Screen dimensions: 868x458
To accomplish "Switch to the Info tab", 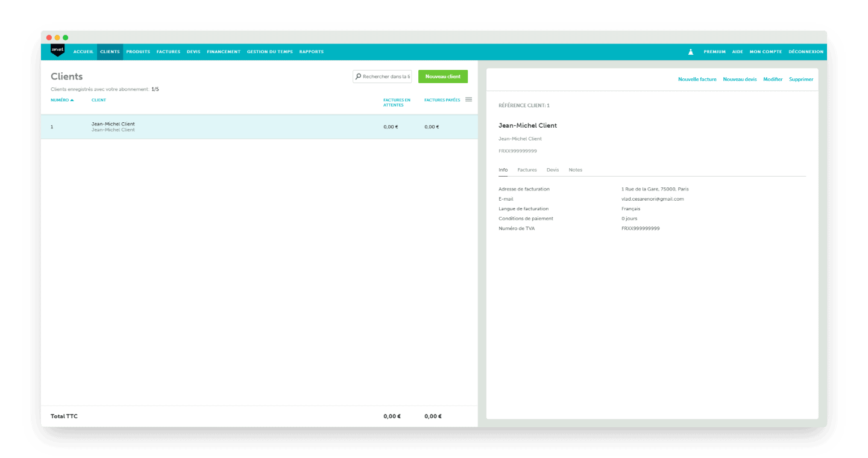I will point(503,170).
